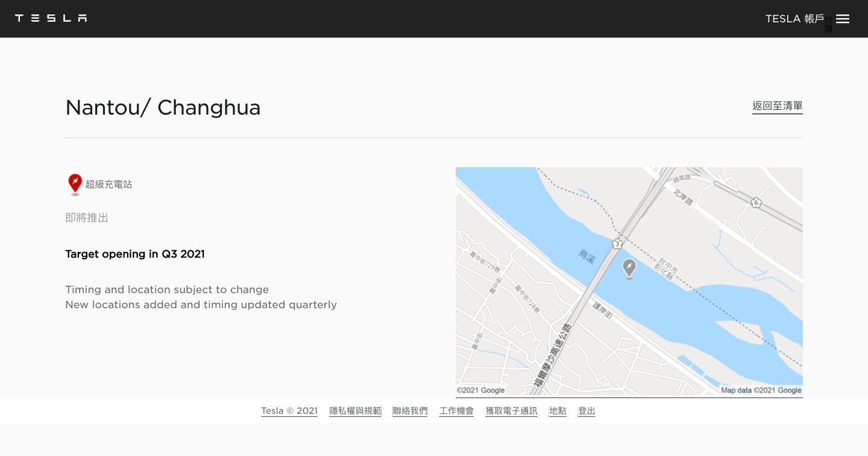Click the Nantou/ Changhua heading
Viewport: 868px width, 456px height.
[163, 107]
